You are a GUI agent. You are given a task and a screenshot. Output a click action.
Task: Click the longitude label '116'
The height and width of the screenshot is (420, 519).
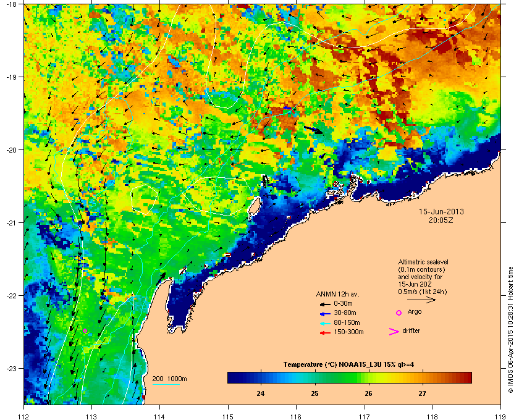coord(296,416)
